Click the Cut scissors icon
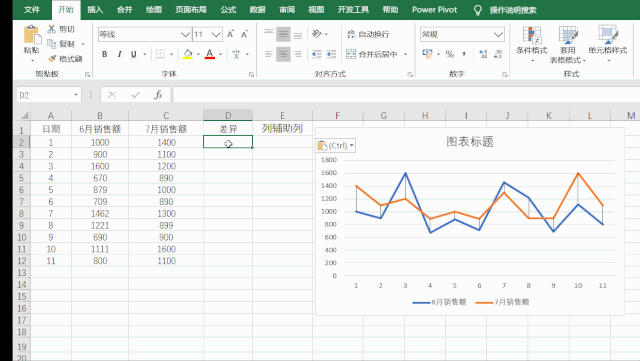Image resolution: width=640 pixels, height=361 pixels. point(51,29)
